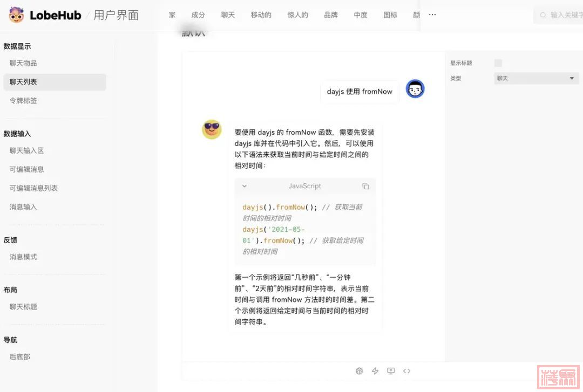Screen dimensions: 583x392
Task: Collapse the JavaScript code block chevron
Action: click(x=245, y=186)
